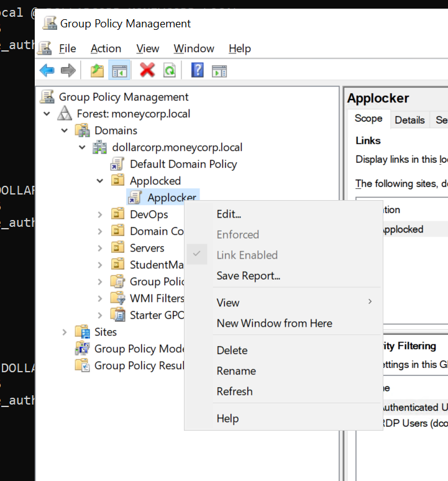This screenshot has width=448, height=481.
Task: Switch to the Details tab
Action: pyautogui.click(x=409, y=120)
